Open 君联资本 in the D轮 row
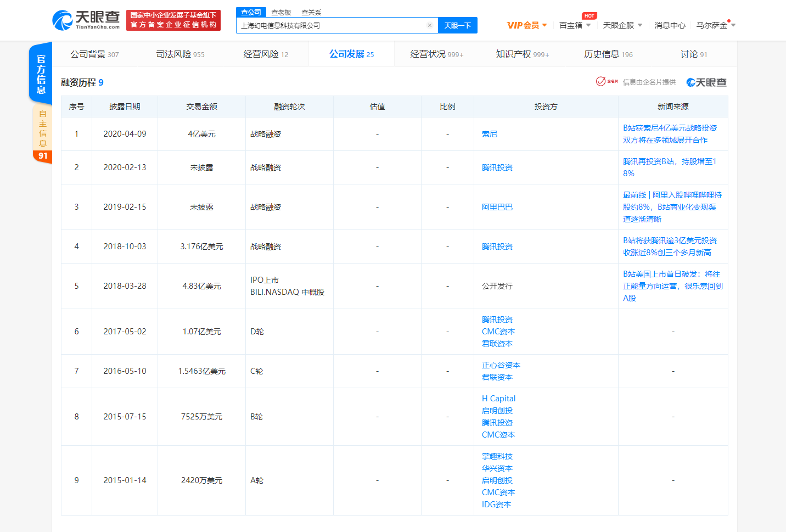The image size is (786, 532). (x=497, y=344)
